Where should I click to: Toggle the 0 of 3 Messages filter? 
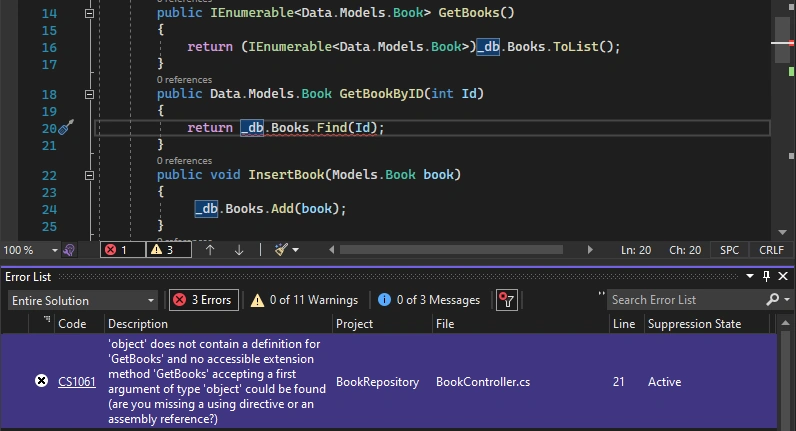[429, 300]
